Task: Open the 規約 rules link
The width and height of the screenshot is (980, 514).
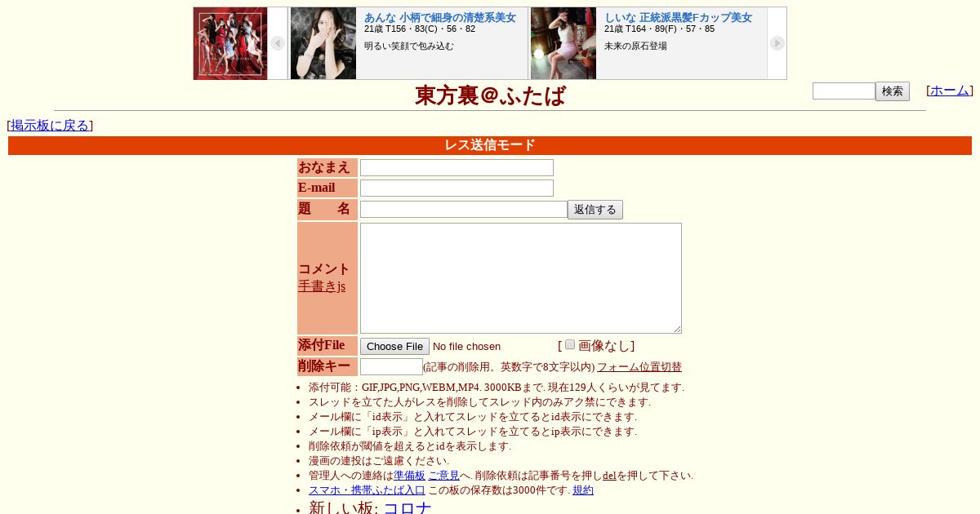Action: click(x=583, y=490)
